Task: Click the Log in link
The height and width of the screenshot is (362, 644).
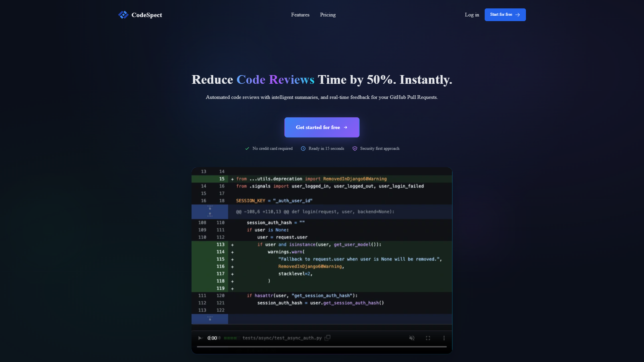Action: pyautogui.click(x=472, y=15)
